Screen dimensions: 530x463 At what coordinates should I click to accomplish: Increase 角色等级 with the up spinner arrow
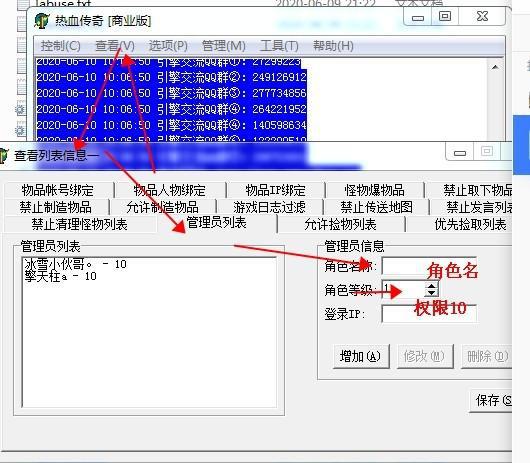pyautogui.click(x=431, y=286)
